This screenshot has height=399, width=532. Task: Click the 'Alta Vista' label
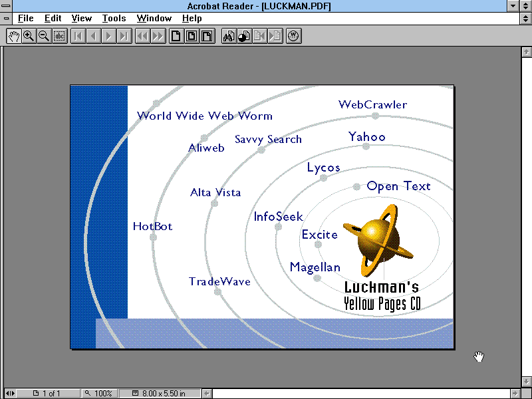[x=215, y=192]
